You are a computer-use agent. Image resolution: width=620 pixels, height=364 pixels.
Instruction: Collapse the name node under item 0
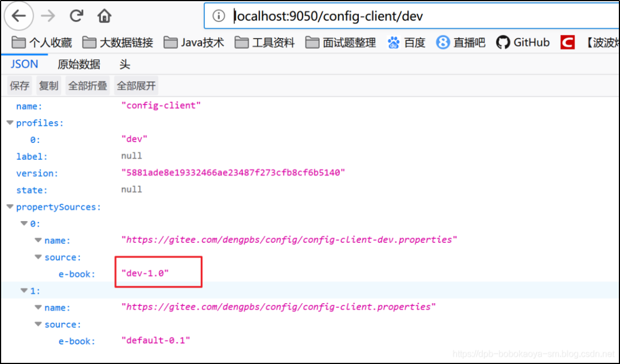(38, 240)
